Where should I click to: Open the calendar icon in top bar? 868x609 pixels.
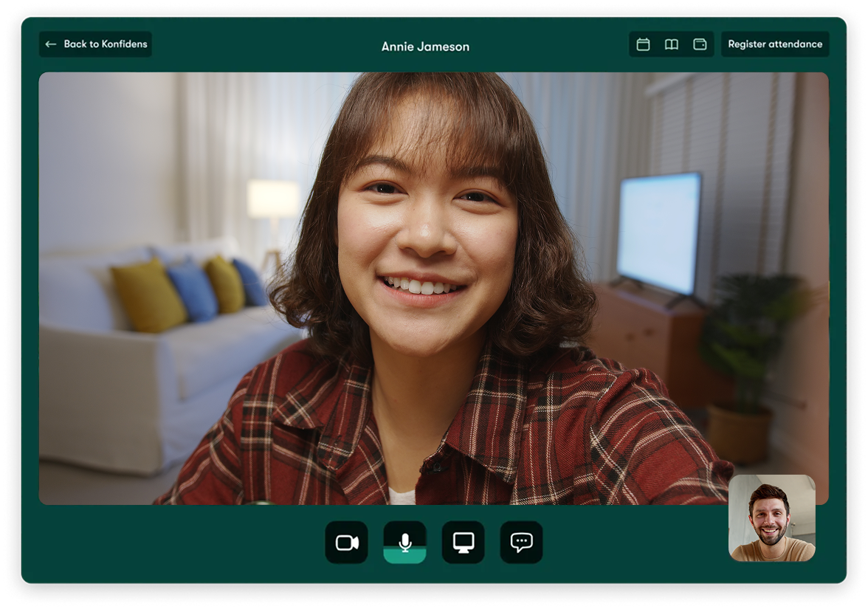click(x=643, y=44)
